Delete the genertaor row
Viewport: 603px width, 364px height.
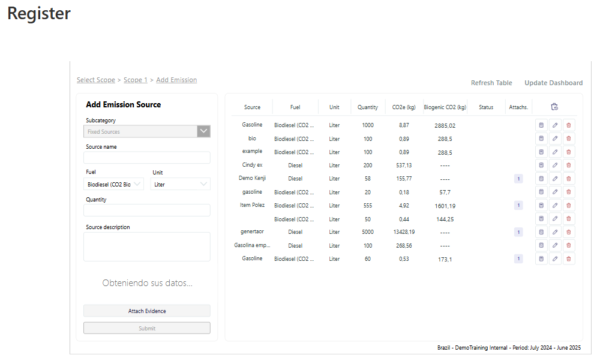click(x=569, y=232)
